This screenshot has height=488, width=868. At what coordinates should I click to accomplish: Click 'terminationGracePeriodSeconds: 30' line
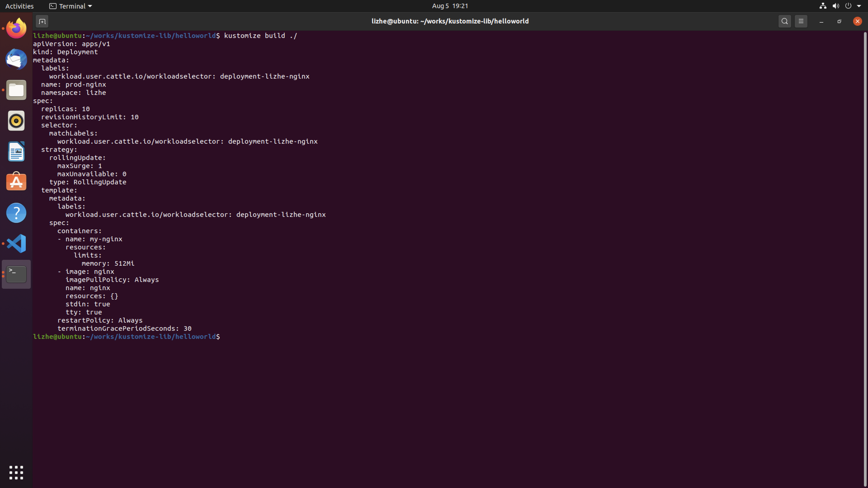tap(124, 328)
